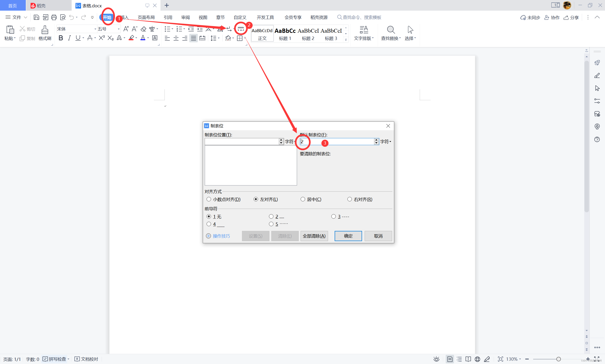Click the superscript X² icon

[x=102, y=38]
